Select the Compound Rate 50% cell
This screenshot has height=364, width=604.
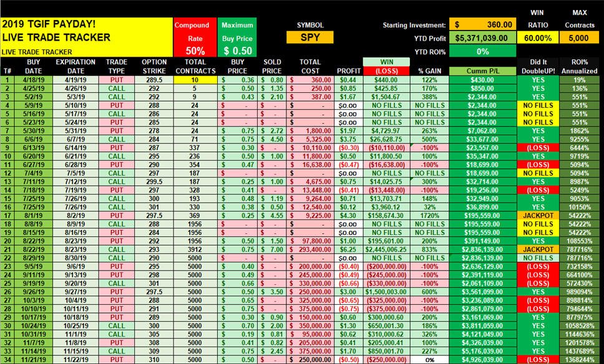click(x=195, y=50)
